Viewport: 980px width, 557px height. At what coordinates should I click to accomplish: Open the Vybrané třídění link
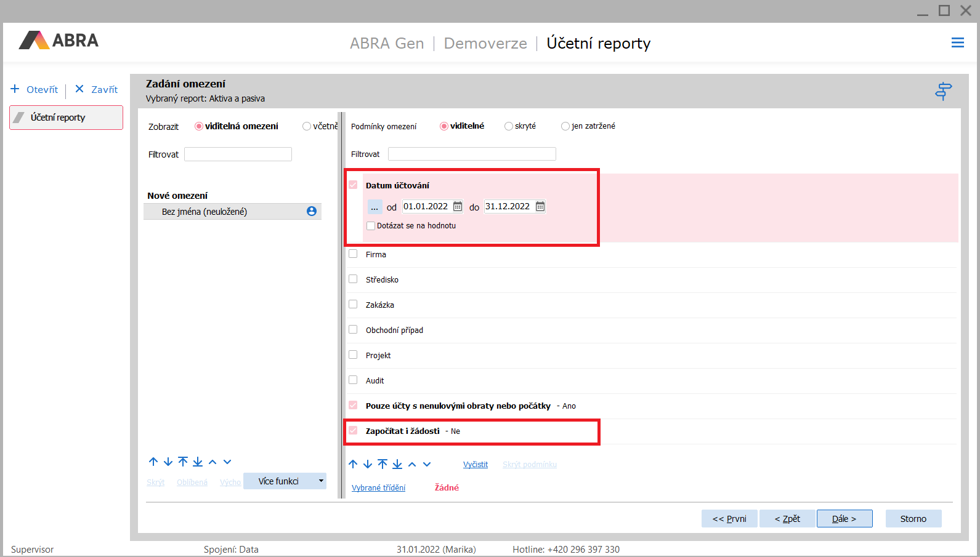pos(378,488)
